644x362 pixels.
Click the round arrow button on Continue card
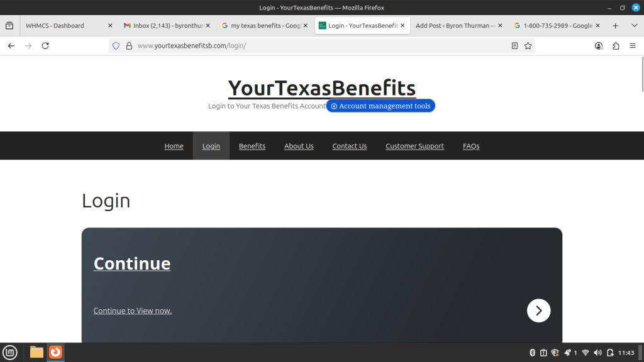point(538,310)
